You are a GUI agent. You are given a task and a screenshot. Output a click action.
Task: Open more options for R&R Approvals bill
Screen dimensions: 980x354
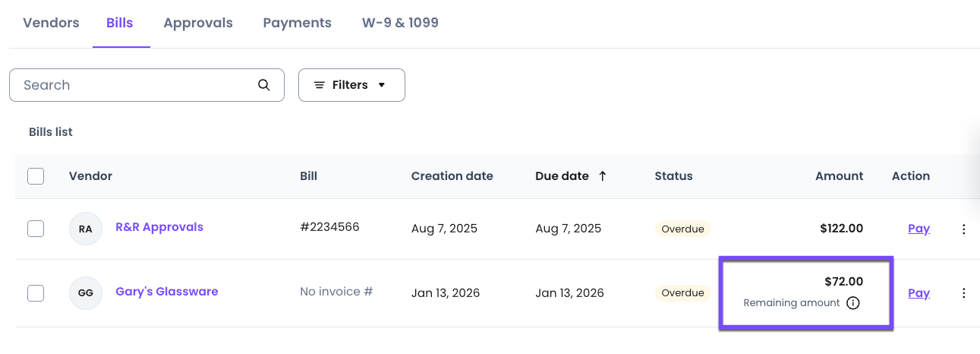[964, 229]
